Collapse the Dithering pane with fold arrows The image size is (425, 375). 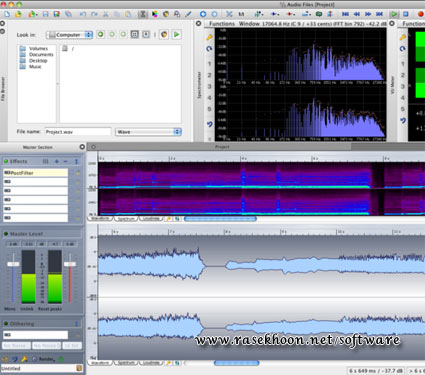76,323
